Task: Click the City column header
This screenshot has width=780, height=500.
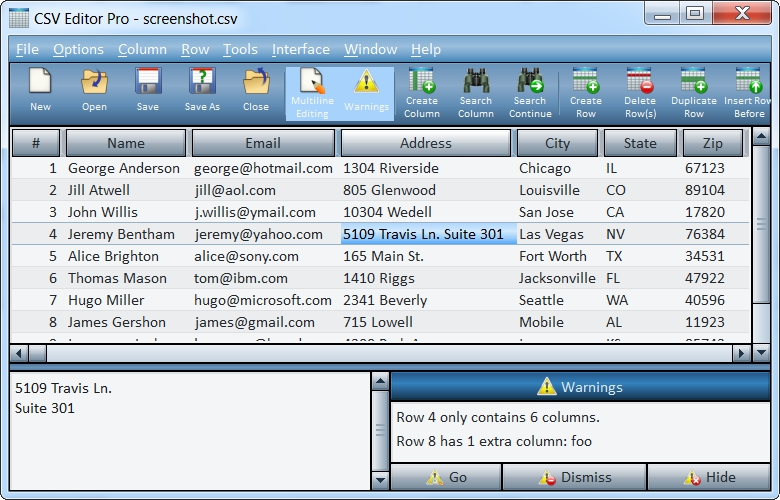Action: [557, 143]
